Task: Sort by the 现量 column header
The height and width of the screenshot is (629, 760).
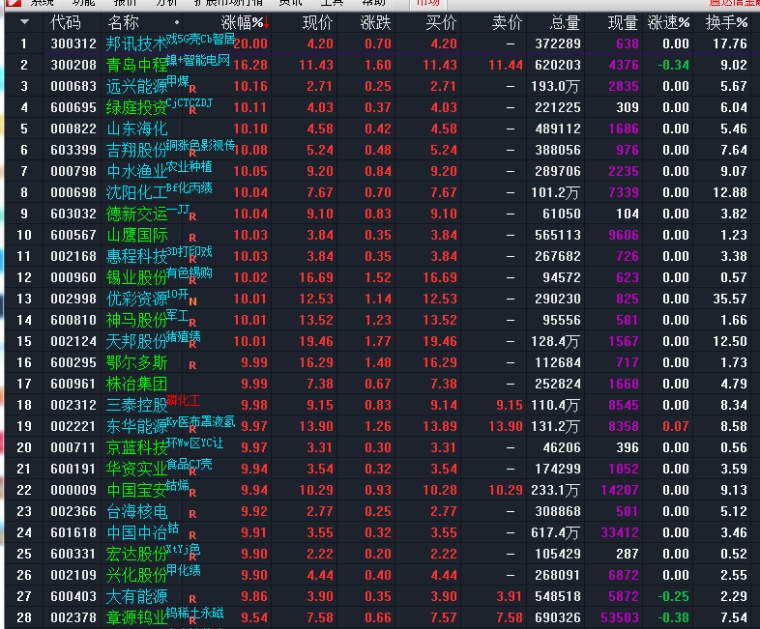Action: (623, 22)
